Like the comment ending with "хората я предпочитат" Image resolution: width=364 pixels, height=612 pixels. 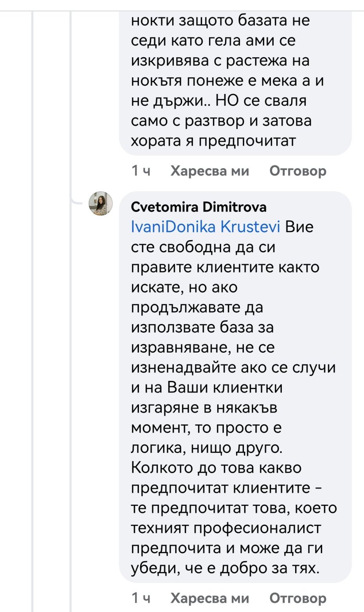[x=209, y=171]
